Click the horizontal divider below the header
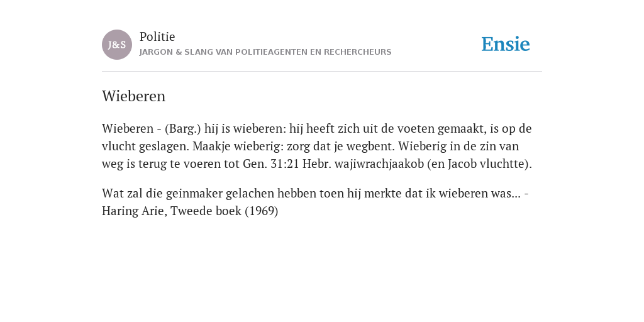644x322 pixels. click(322, 72)
